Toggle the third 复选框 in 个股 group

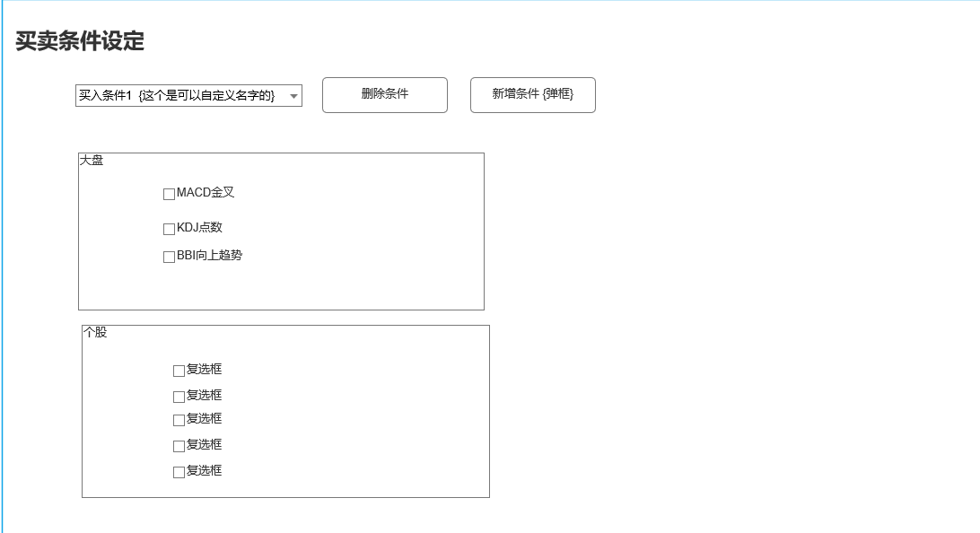coord(179,420)
